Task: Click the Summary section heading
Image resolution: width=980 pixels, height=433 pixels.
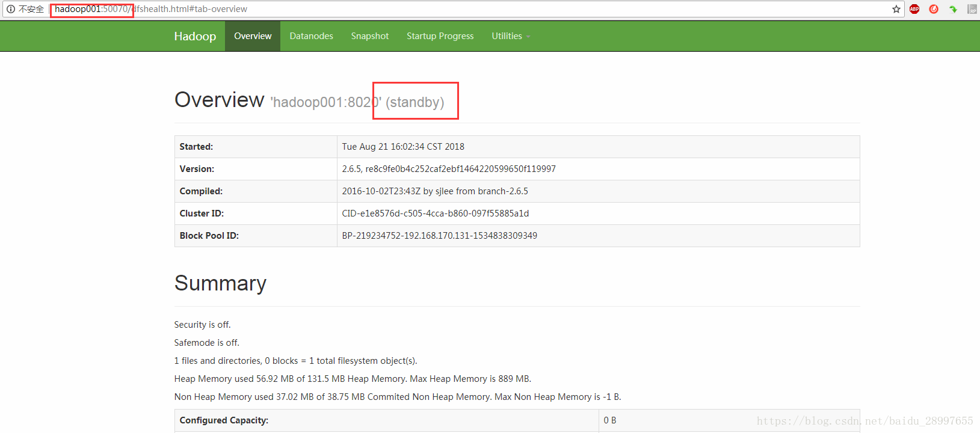Action: pos(220,283)
